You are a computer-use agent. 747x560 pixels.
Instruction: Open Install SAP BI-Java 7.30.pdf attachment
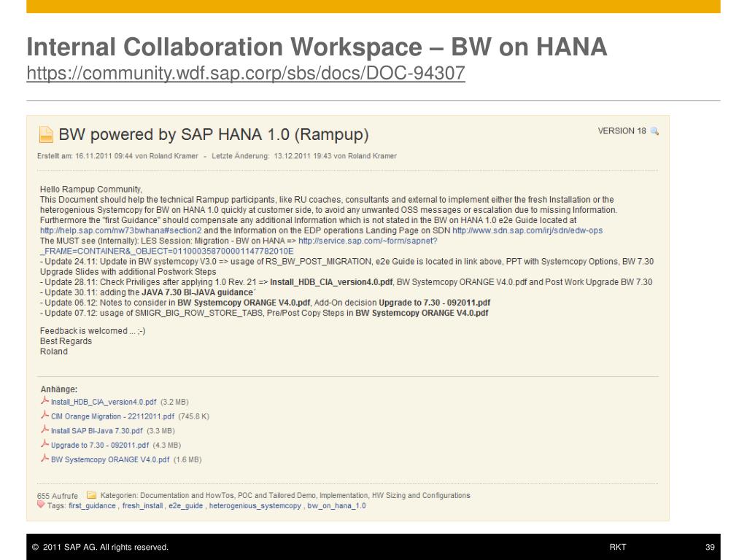[x=97, y=430]
